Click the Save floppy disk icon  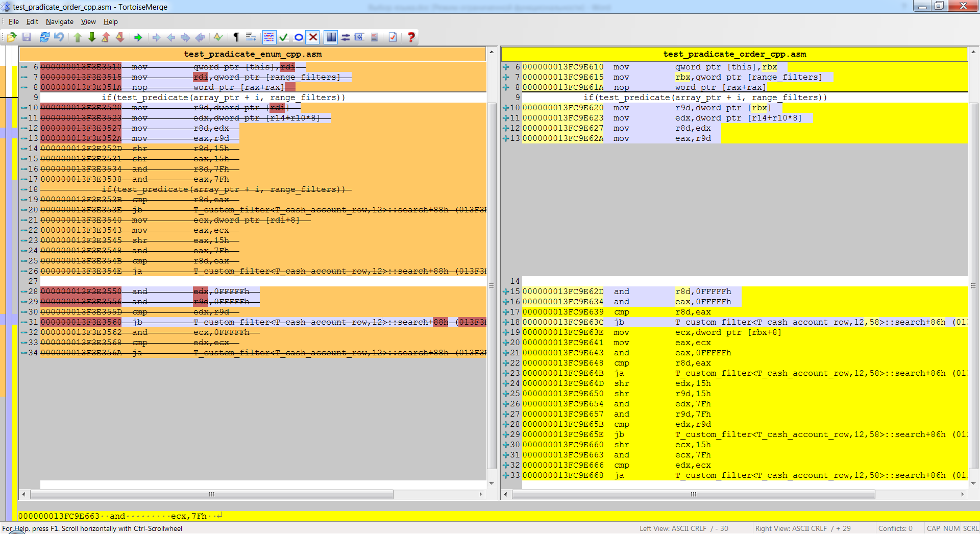[x=27, y=37]
